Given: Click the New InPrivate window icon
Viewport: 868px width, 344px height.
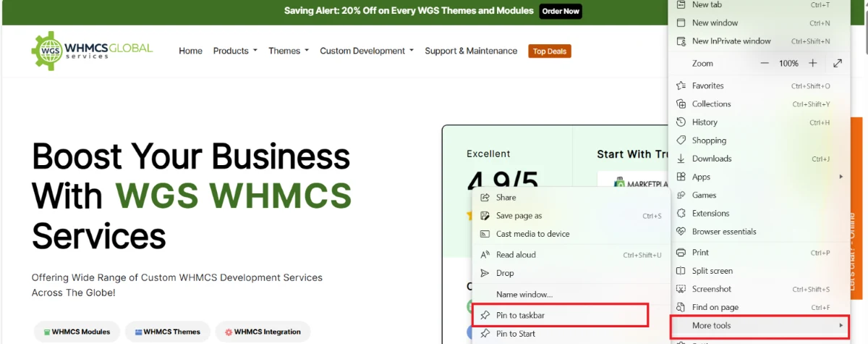Looking at the screenshot, I should 680,41.
